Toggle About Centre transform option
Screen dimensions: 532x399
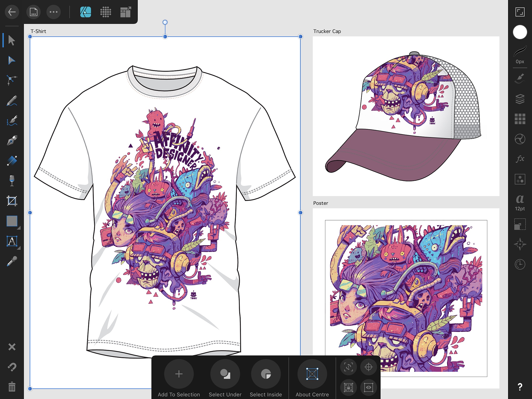coord(312,374)
